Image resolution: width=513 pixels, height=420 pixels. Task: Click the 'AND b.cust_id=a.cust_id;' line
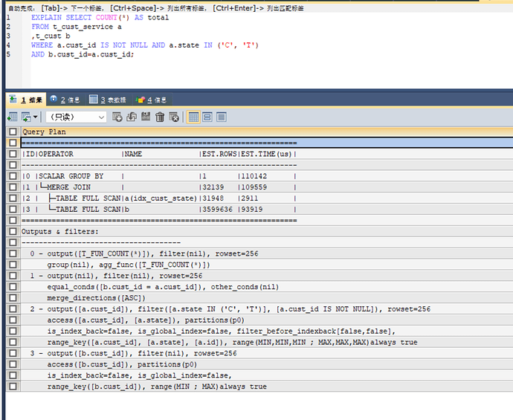pyautogui.click(x=83, y=54)
